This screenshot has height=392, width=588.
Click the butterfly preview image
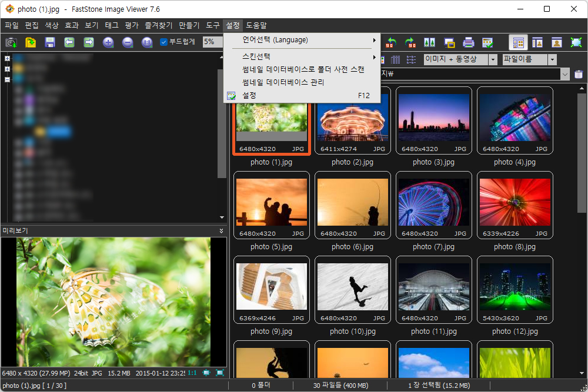click(x=113, y=302)
